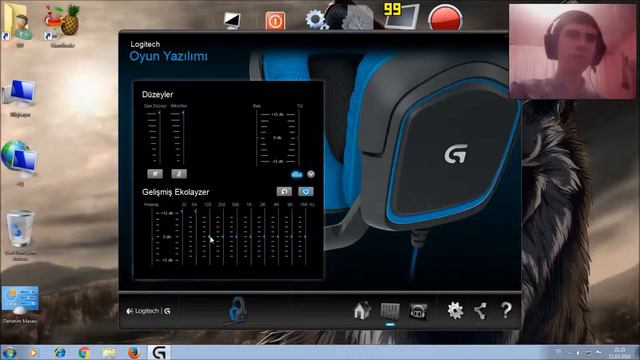The height and width of the screenshot is (360, 640).
Task: Click the Düzeyler heading
Action: coord(158,95)
